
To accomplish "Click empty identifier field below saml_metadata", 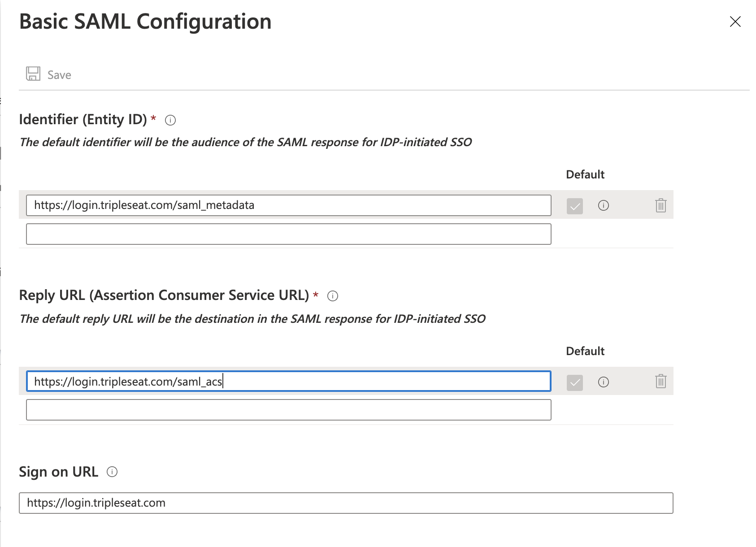I will click(x=289, y=234).
